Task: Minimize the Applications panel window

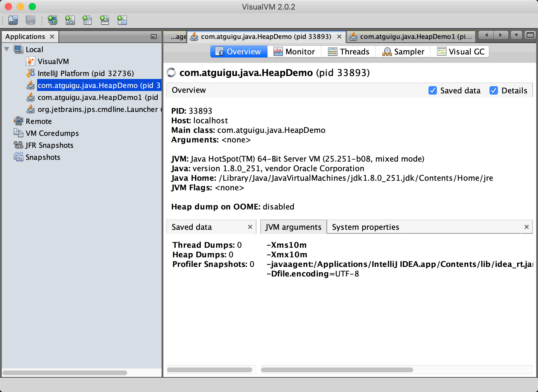Action: (154, 37)
